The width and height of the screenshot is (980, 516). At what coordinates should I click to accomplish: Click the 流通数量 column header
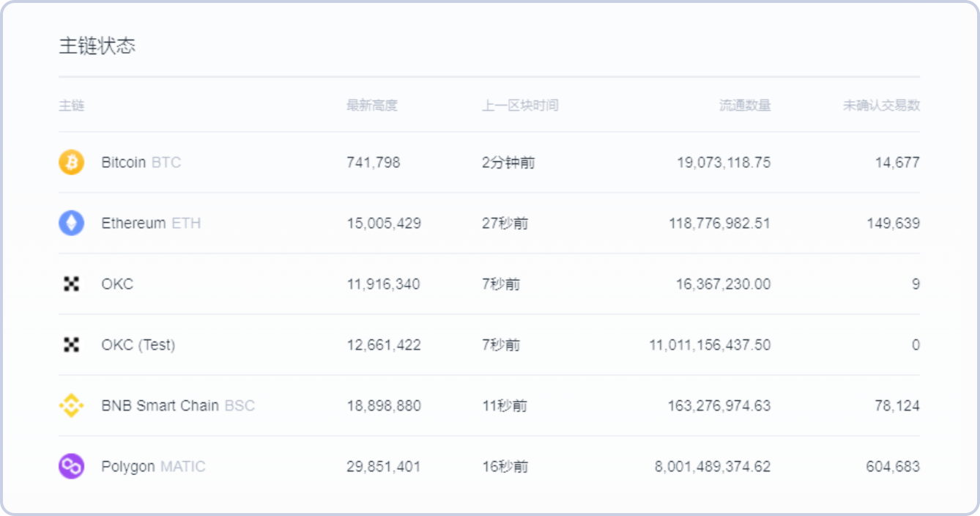745,105
